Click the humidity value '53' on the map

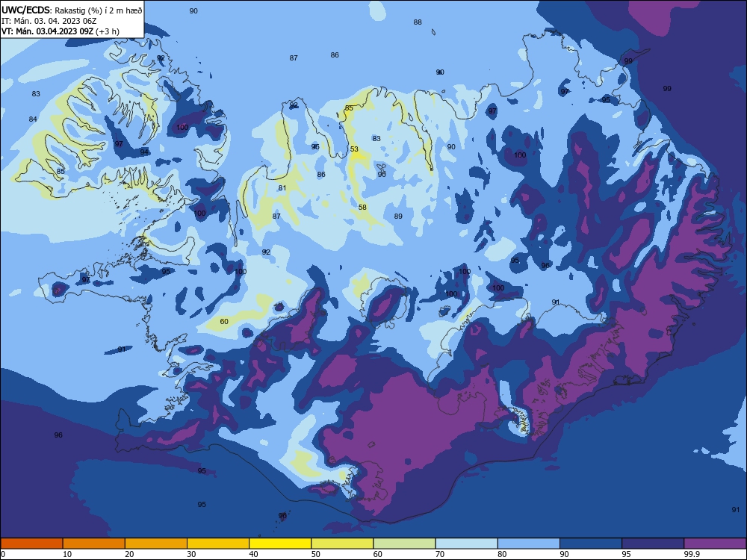point(354,149)
